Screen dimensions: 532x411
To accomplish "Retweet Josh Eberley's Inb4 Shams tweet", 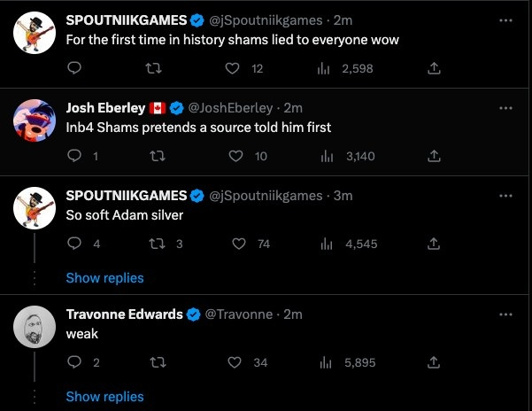I will pyautogui.click(x=156, y=156).
